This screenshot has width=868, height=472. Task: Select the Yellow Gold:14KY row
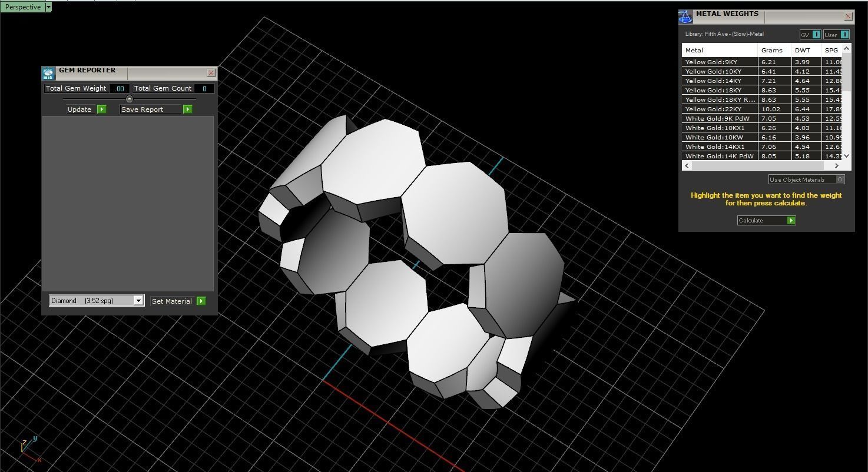point(763,81)
